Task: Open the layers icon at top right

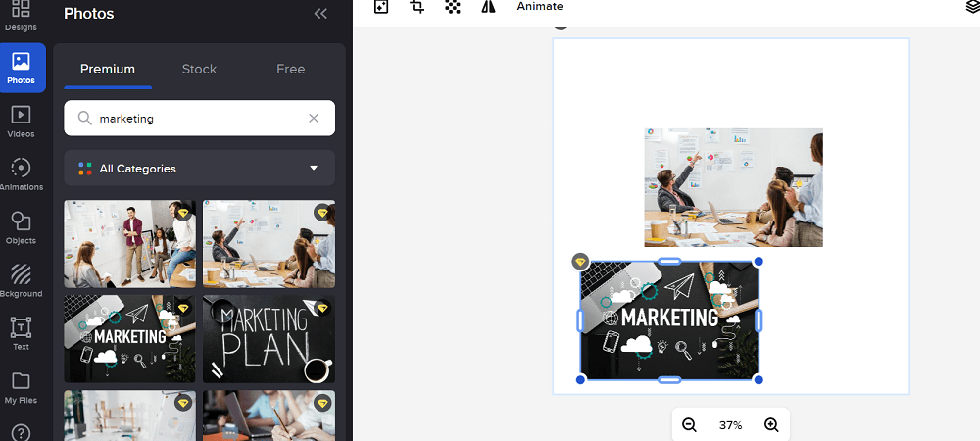Action: point(972,6)
